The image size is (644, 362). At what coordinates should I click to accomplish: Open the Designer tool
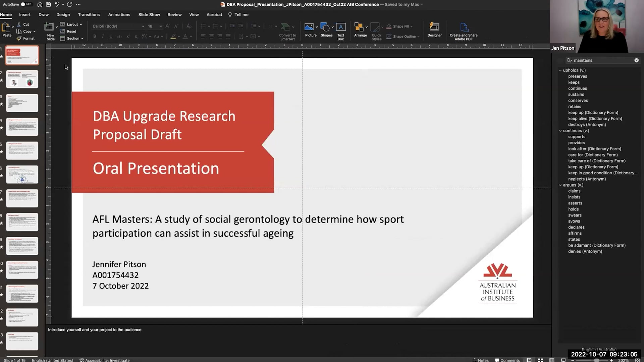(x=434, y=29)
